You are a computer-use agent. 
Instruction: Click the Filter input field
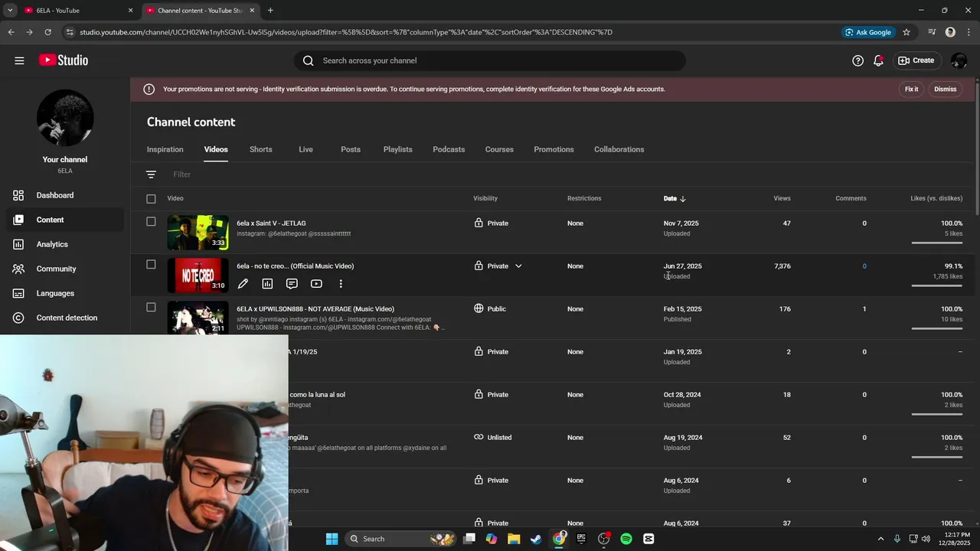(182, 174)
